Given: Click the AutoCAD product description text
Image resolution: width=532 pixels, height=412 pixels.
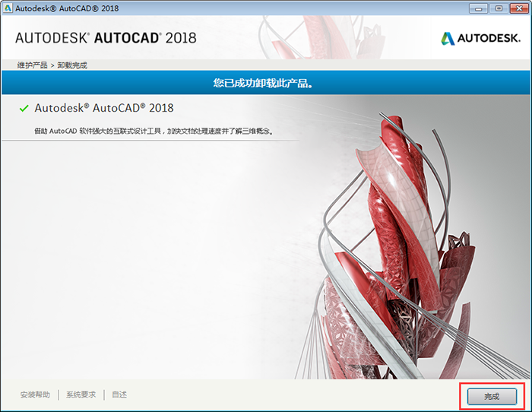Looking at the screenshot, I should point(154,131).
